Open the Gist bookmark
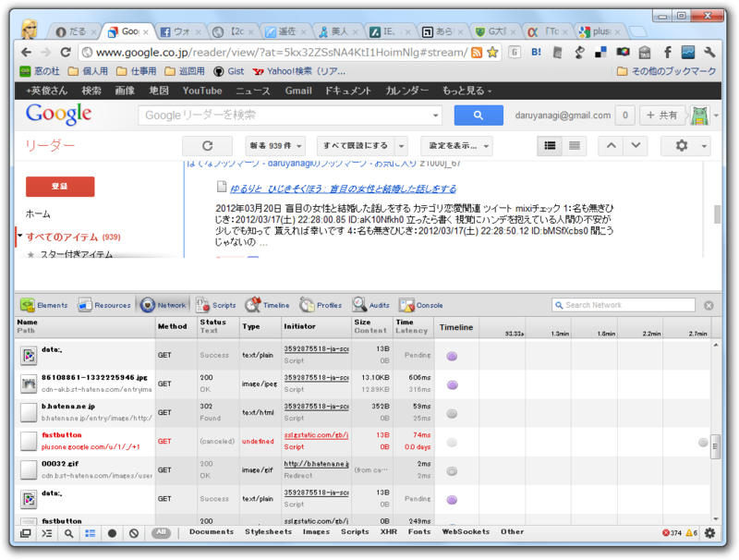The image size is (739, 560). click(229, 71)
